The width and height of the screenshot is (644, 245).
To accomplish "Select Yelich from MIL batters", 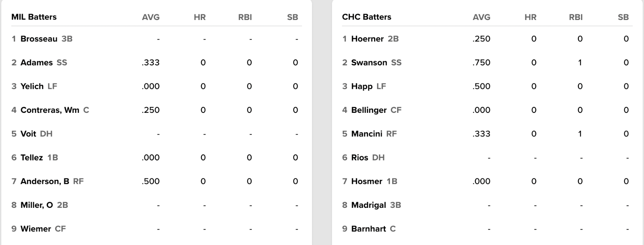I will pyautogui.click(x=32, y=86).
